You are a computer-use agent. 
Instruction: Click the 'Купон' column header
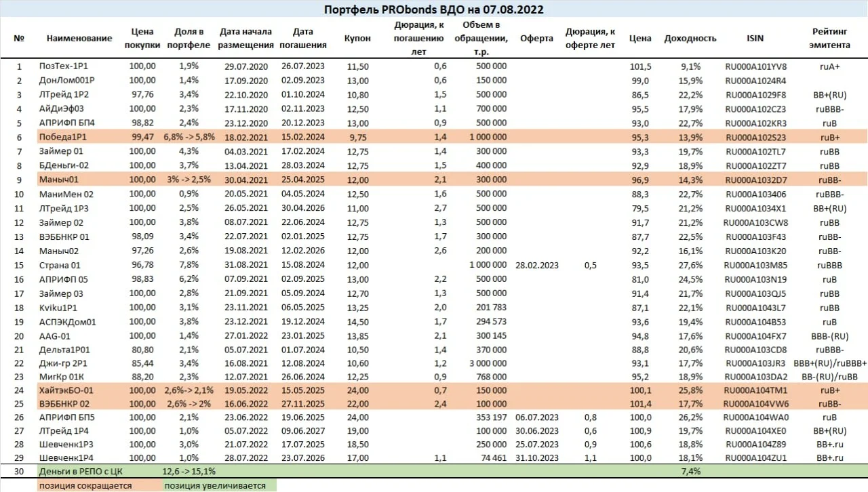pos(357,39)
